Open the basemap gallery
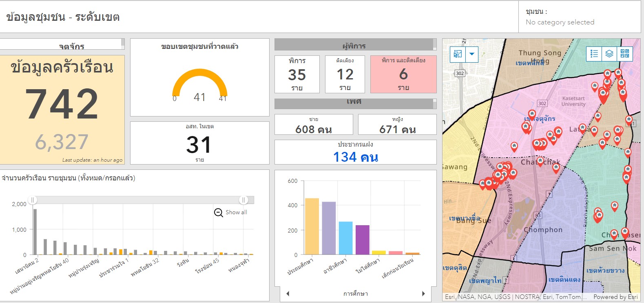 click(624, 54)
